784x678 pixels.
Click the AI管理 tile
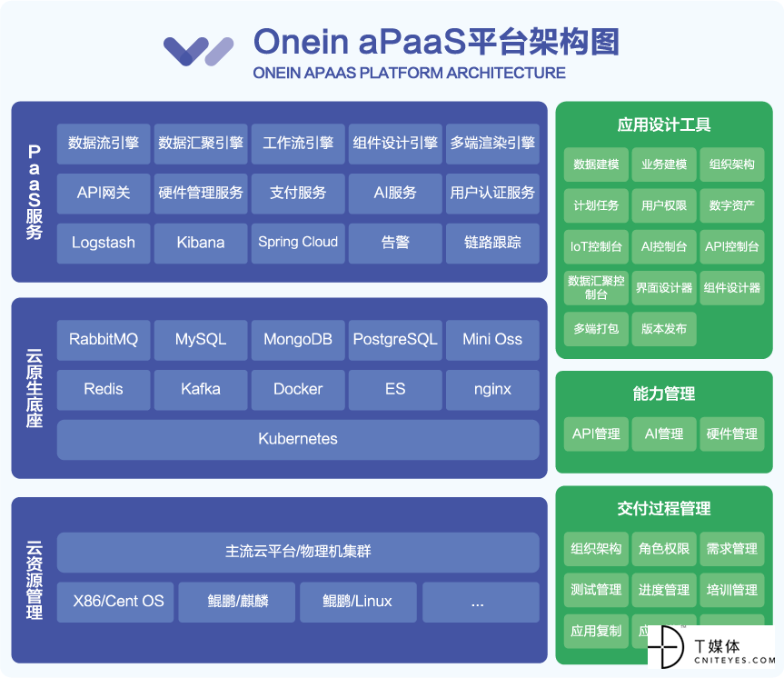(x=664, y=434)
